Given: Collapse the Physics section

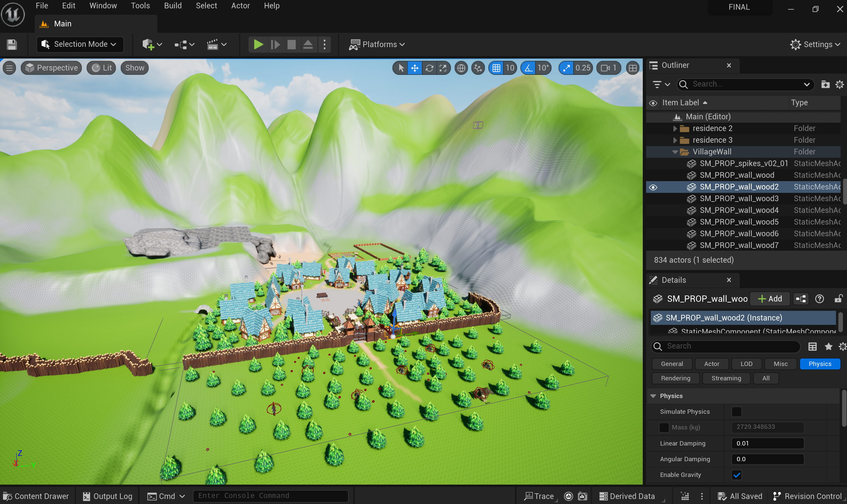Looking at the screenshot, I should [x=653, y=396].
